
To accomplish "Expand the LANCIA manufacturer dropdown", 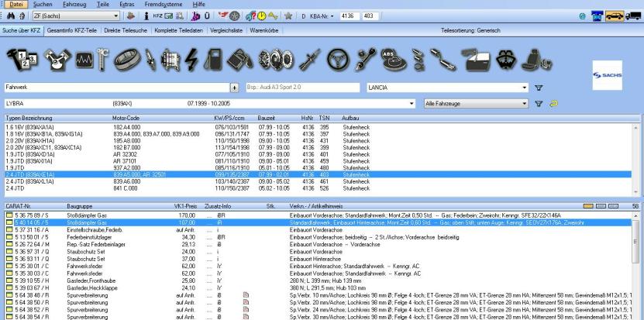I will 524,88.
